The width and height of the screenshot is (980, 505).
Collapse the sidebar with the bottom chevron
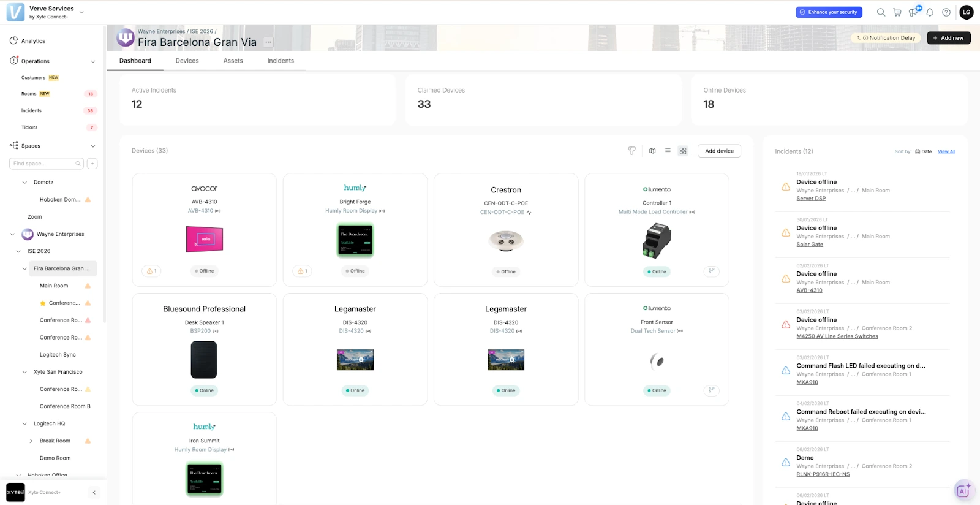pyautogui.click(x=94, y=492)
